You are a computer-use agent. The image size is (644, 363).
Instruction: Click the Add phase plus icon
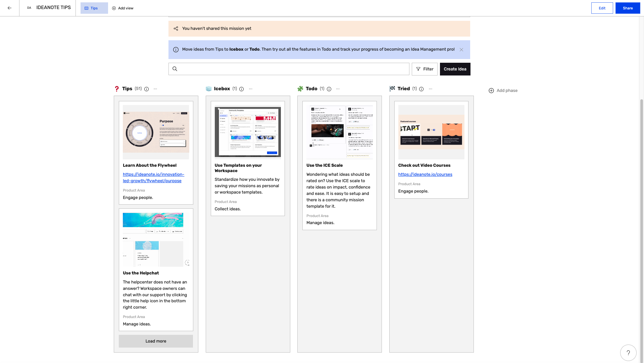tap(491, 90)
